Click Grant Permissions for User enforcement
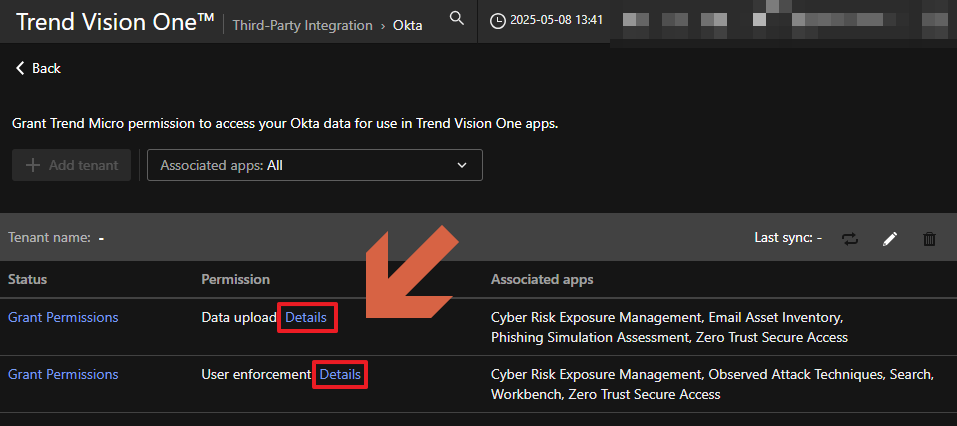 pyautogui.click(x=63, y=374)
